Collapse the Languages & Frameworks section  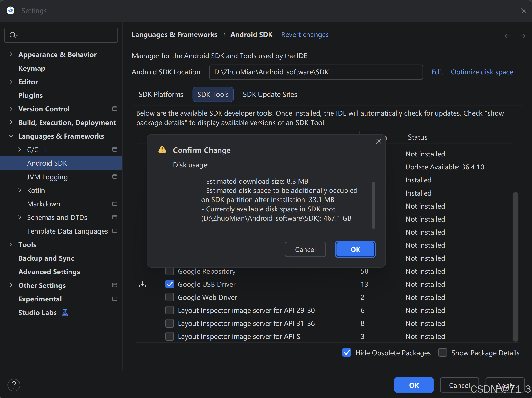point(11,136)
